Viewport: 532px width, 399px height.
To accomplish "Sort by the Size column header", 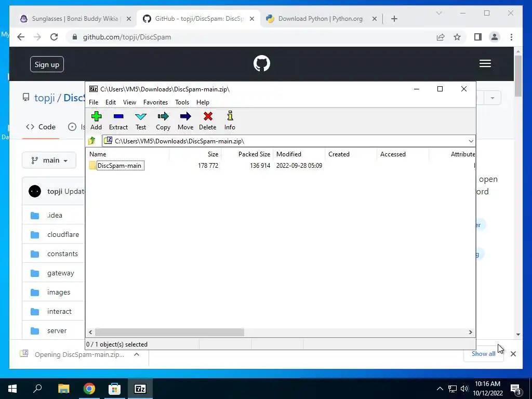I will 195,154.
